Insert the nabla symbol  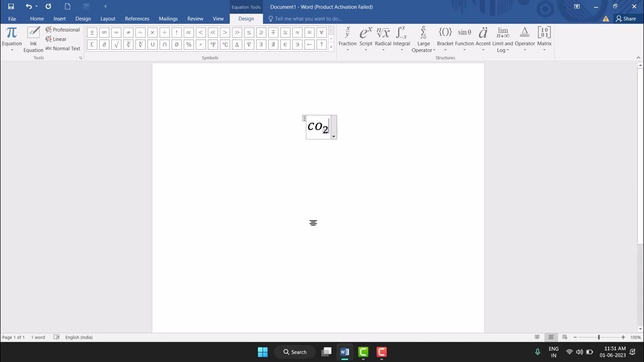[249, 44]
